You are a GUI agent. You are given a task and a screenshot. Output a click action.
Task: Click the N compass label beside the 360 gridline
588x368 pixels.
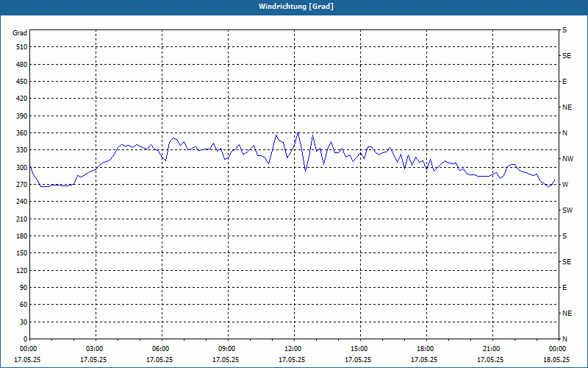click(x=564, y=133)
